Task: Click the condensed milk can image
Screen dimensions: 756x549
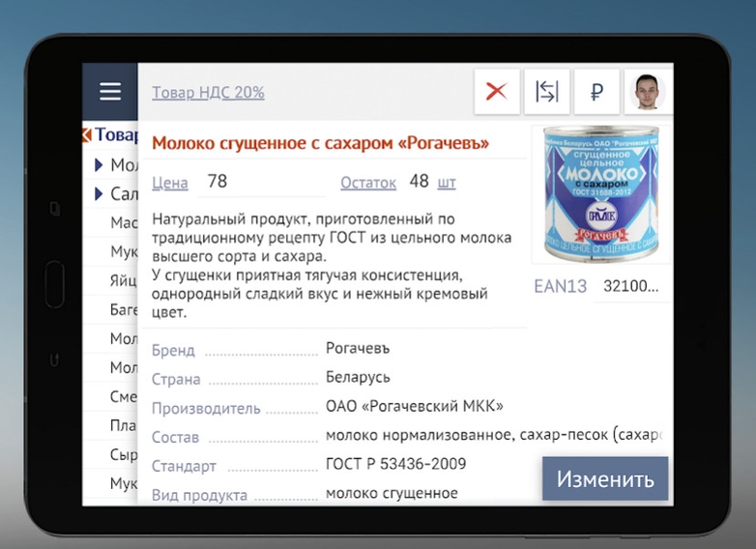Action: pos(600,193)
